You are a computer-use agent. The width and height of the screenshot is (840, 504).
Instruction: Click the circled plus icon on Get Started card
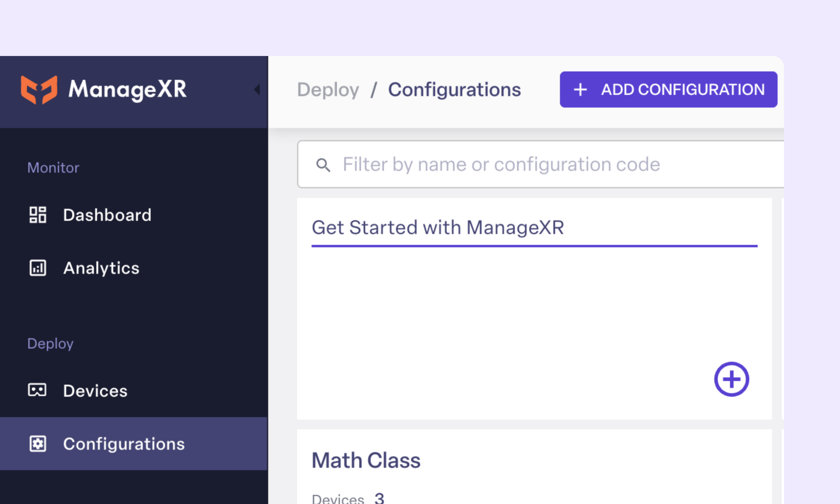[x=731, y=379]
